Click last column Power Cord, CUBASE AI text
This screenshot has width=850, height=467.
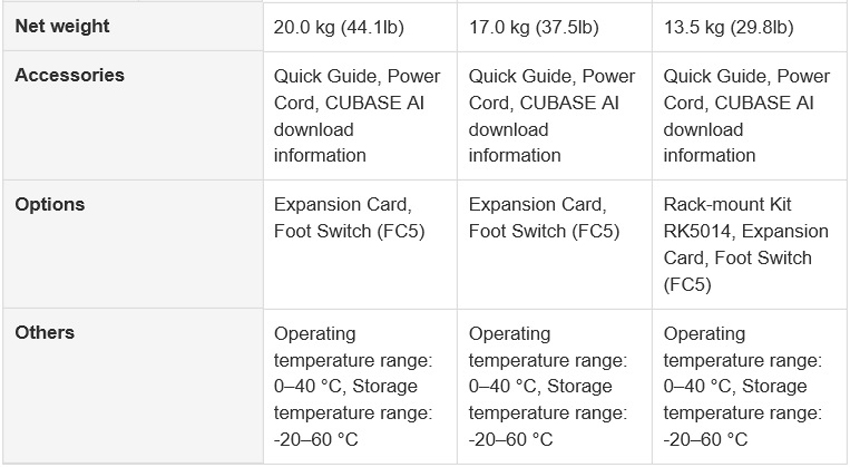point(746,89)
